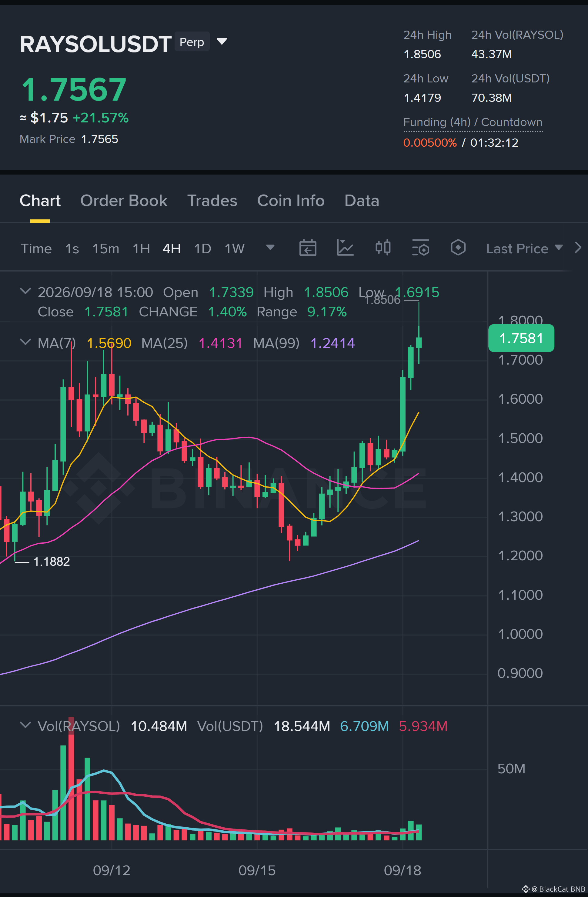Image resolution: width=588 pixels, height=897 pixels.
Task: Select the Time chart view option
Action: 36,248
